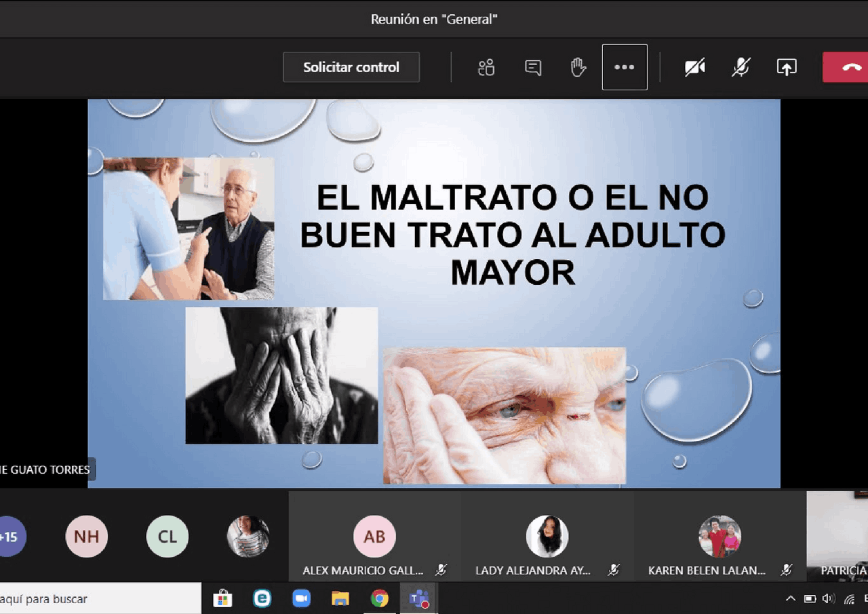Open Google Chrome from taskbar
The image size is (868, 614).
(x=380, y=598)
